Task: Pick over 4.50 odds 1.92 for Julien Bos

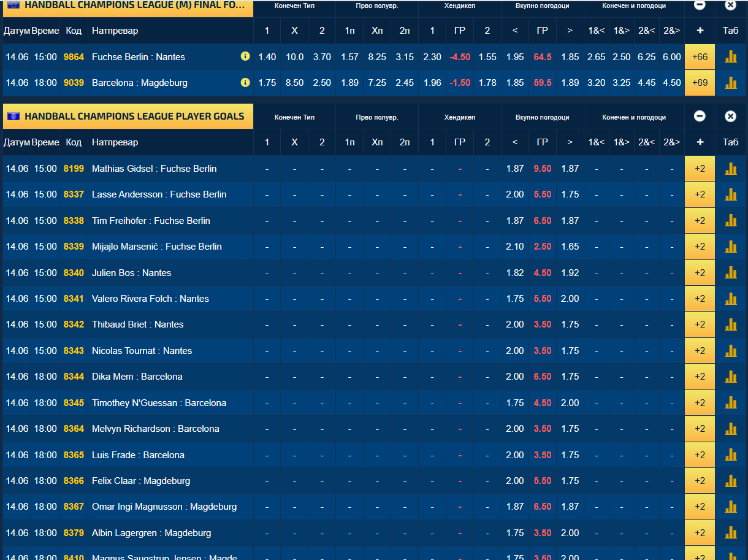Action: (570, 272)
